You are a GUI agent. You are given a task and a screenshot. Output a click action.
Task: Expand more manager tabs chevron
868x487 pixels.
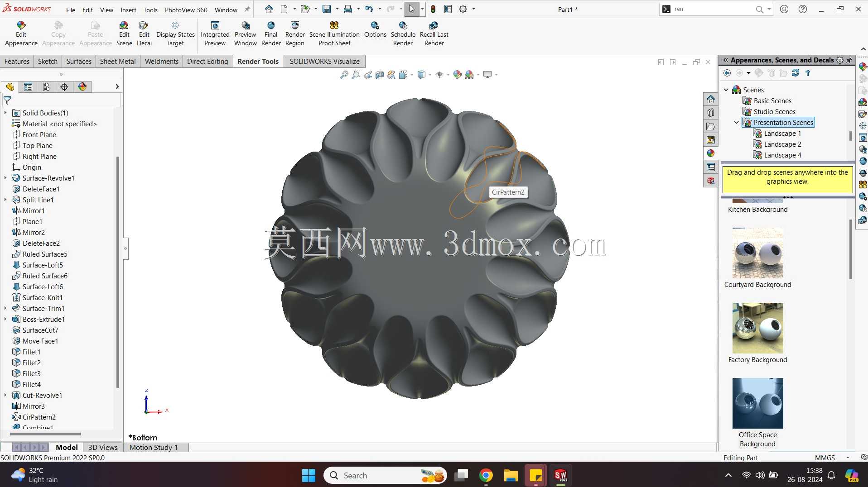(x=117, y=86)
